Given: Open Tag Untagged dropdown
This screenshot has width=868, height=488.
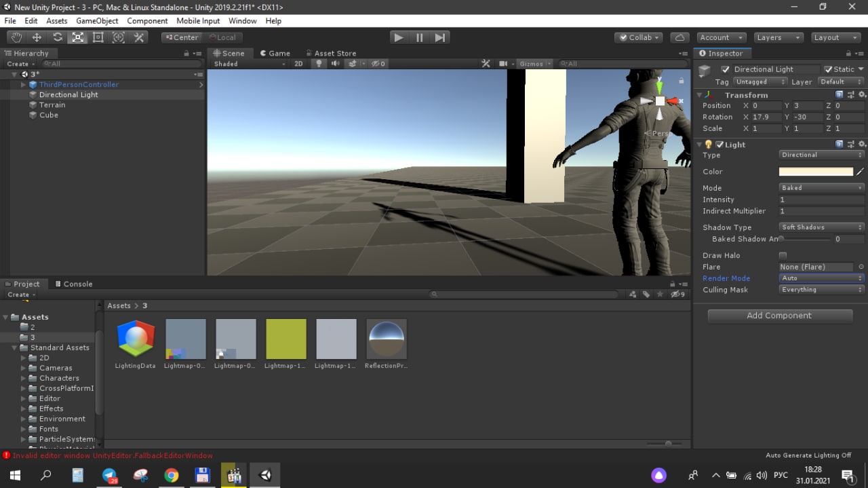Looking at the screenshot, I should point(760,81).
